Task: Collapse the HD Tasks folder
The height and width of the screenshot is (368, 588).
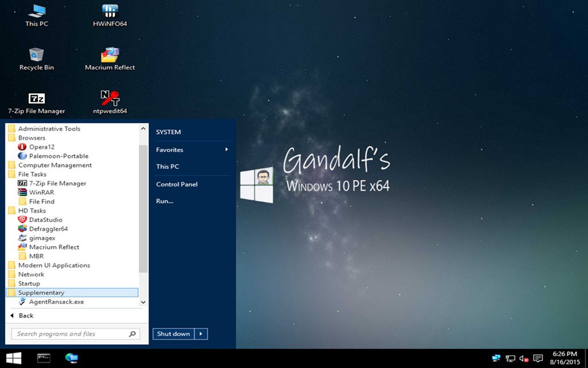Action: click(x=27, y=210)
